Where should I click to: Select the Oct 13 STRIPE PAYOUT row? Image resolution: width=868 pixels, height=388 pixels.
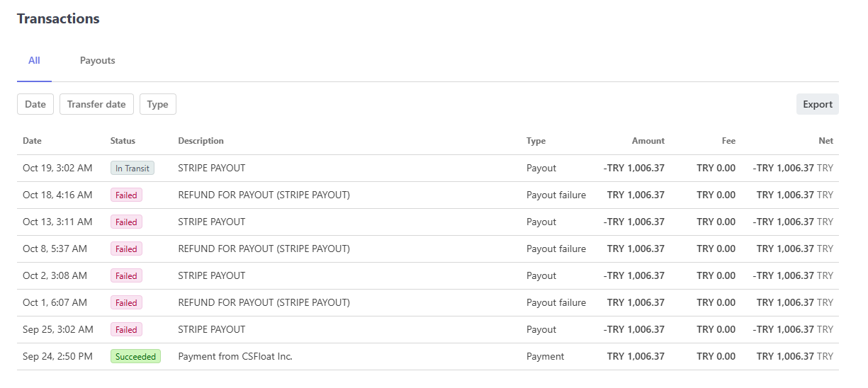[x=211, y=222]
